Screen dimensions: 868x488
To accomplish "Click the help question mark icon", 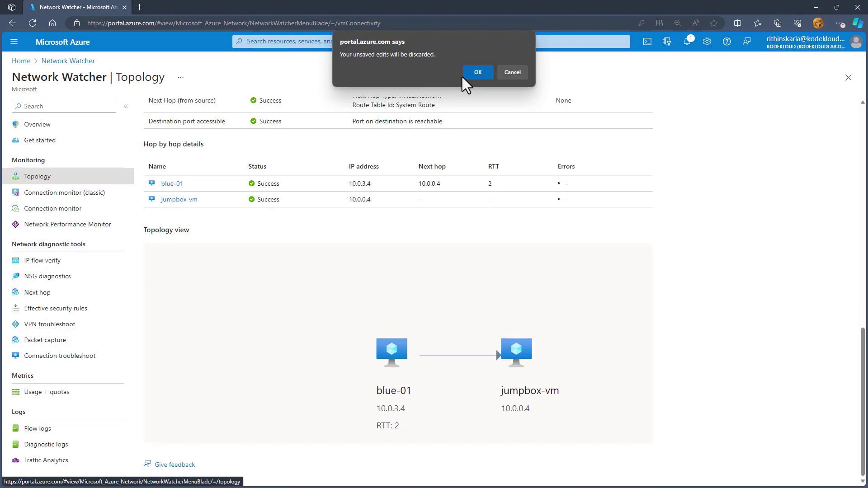I will (726, 42).
